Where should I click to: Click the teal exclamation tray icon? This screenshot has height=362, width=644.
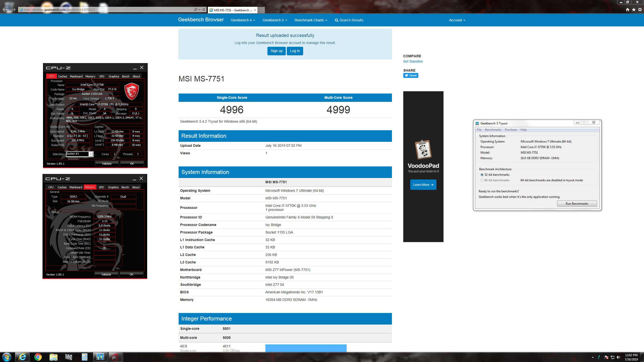(x=599, y=357)
